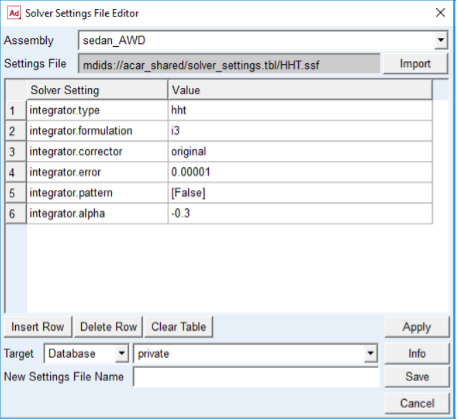Viewport: 458px width, 420px height.
Task: Click the integrator.alpha value cell -0.3
Action: 300,213
